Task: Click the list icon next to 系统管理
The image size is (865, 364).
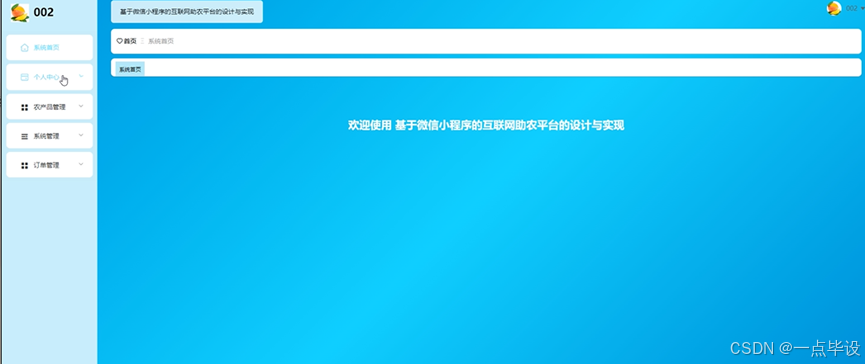Action: (x=24, y=136)
